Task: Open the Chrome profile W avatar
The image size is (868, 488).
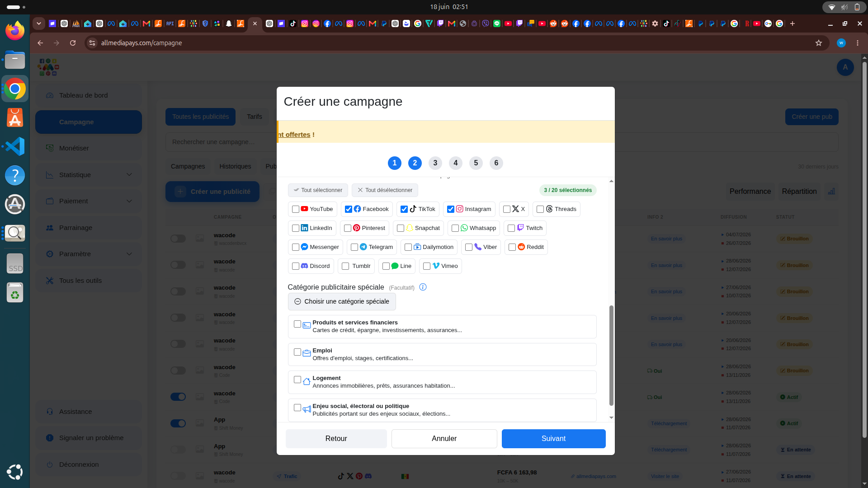Action: 841,43
